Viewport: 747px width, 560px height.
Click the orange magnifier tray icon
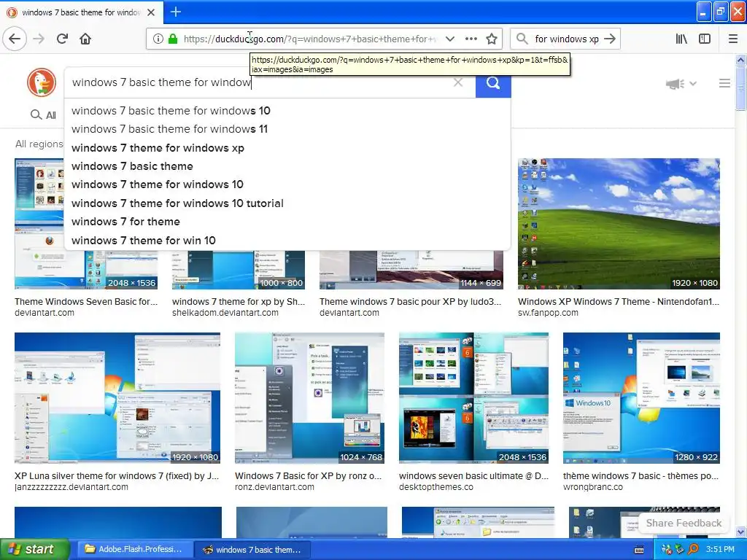click(x=693, y=550)
